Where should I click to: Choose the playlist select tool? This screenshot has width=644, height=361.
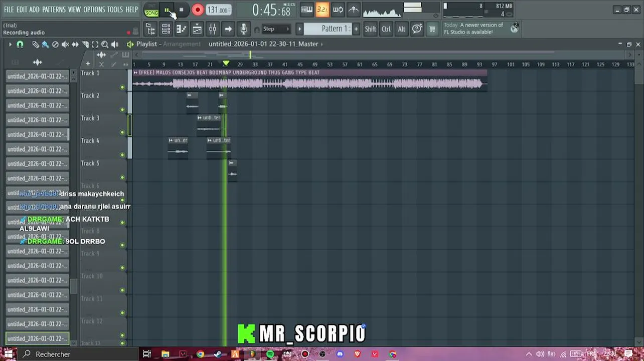pyautogui.click(x=95, y=45)
